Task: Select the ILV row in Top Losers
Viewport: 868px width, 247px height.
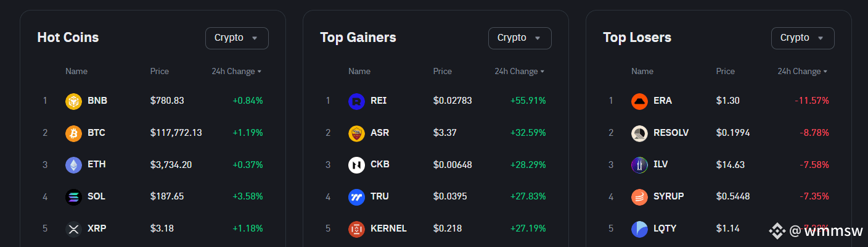Action: click(719, 165)
